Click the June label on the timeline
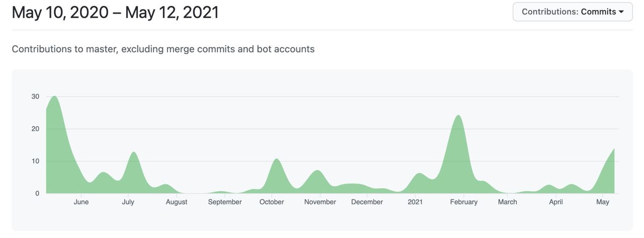This screenshot has width=644, height=238. coord(81,202)
